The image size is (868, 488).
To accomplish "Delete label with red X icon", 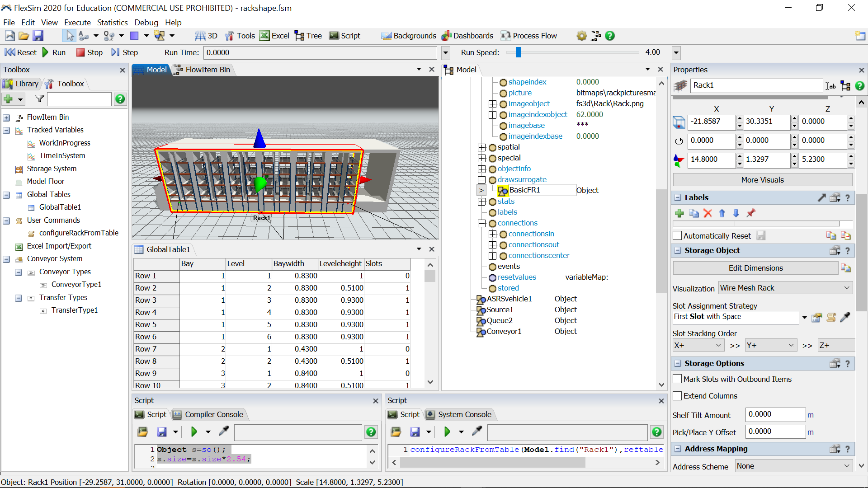I will (x=708, y=213).
